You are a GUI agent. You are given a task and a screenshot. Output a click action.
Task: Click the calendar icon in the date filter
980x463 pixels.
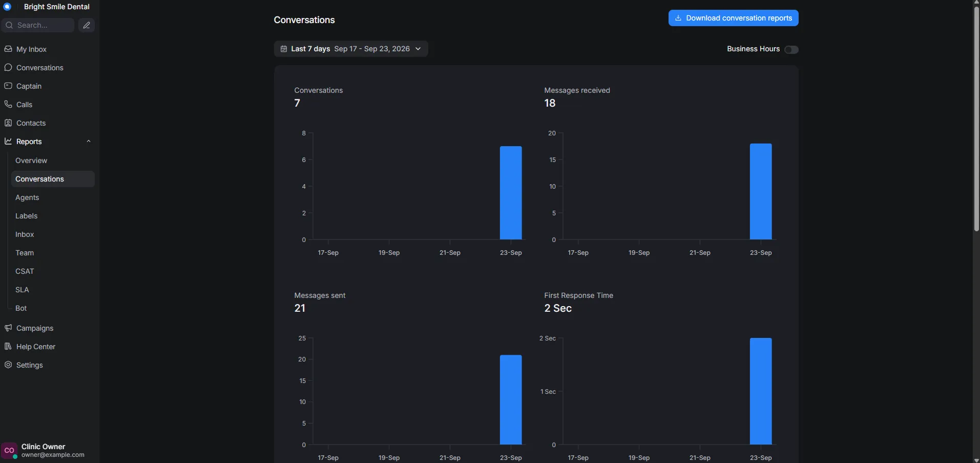click(284, 49)
